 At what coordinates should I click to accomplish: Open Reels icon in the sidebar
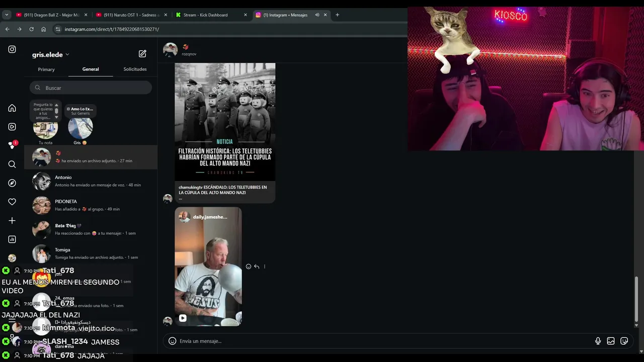12,127
